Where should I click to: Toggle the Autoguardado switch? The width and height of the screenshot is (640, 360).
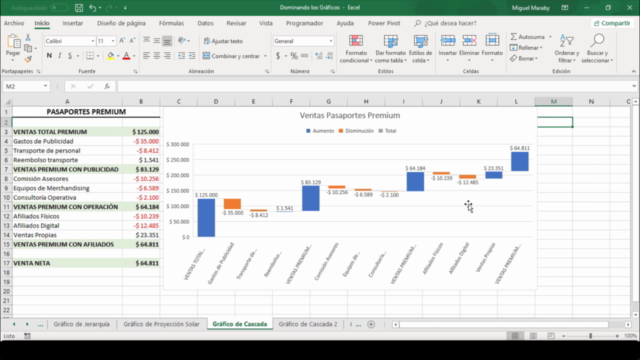(x=59, y=8)
